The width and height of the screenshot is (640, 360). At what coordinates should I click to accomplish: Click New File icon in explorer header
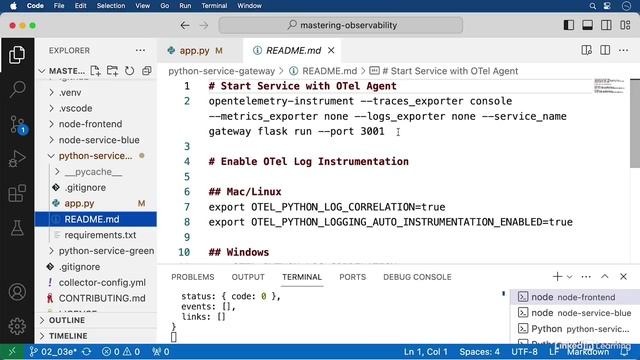pyautogui.click(x=95, y=71)
